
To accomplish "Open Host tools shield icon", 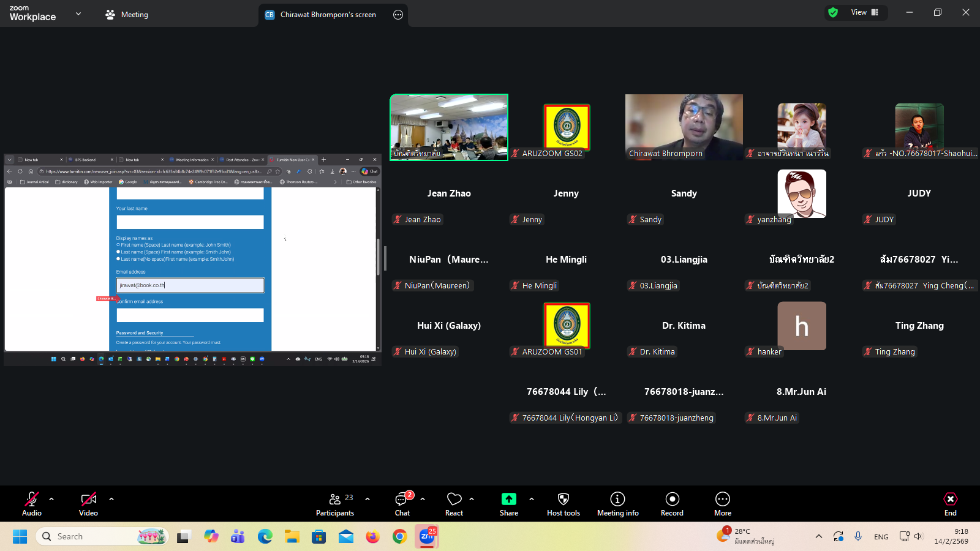I will pos(563,504).
